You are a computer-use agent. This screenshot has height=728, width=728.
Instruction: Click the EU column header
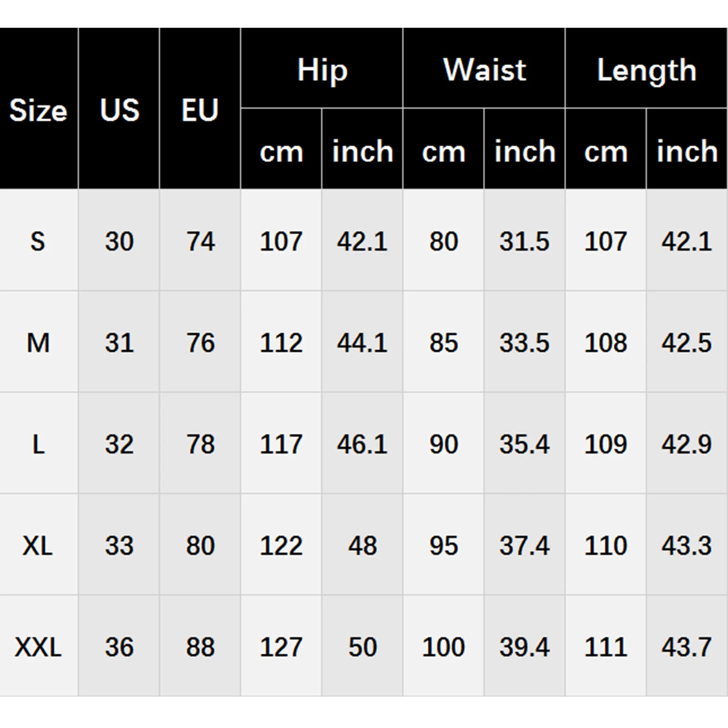[200, 110]
